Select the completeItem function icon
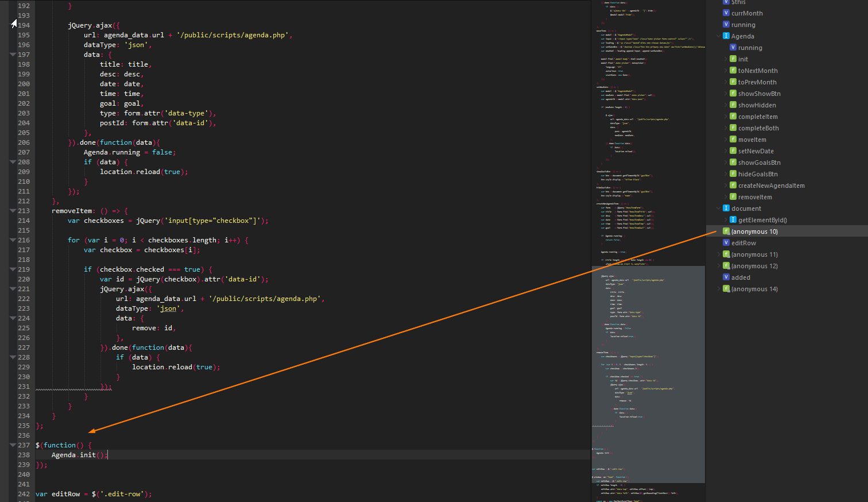 [x=734, y=116]
